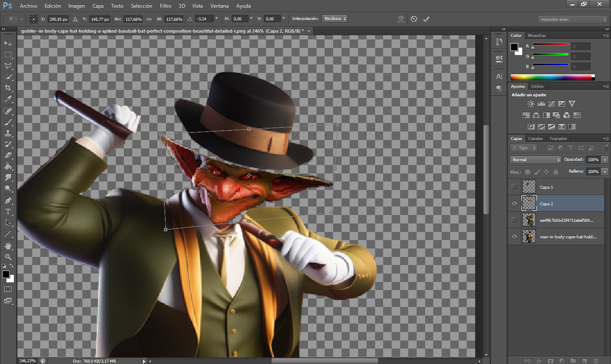Select the Hand tool

pos(8,246)
